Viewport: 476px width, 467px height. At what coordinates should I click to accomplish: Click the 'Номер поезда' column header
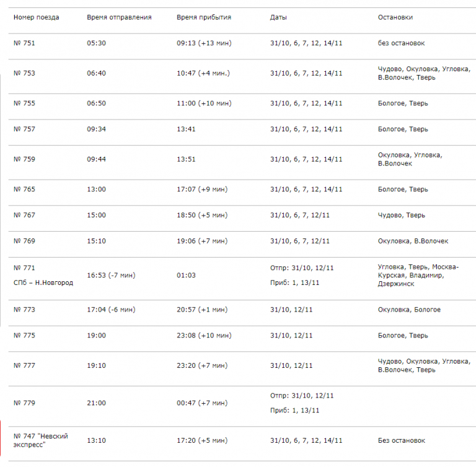click(x=37, y=17)
